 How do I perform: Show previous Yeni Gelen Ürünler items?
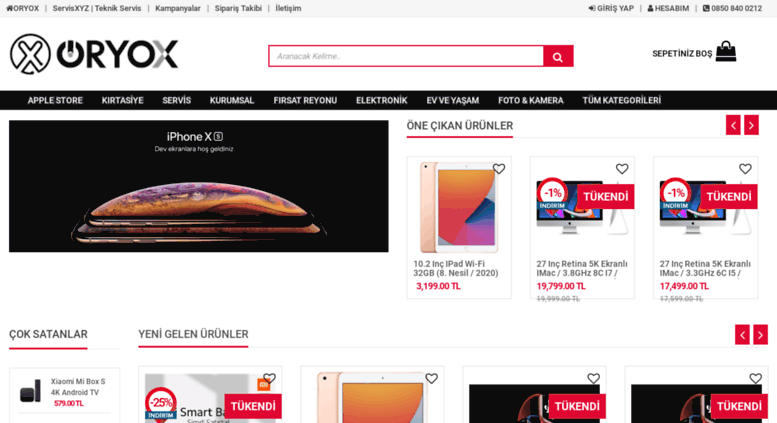[742, 335]
